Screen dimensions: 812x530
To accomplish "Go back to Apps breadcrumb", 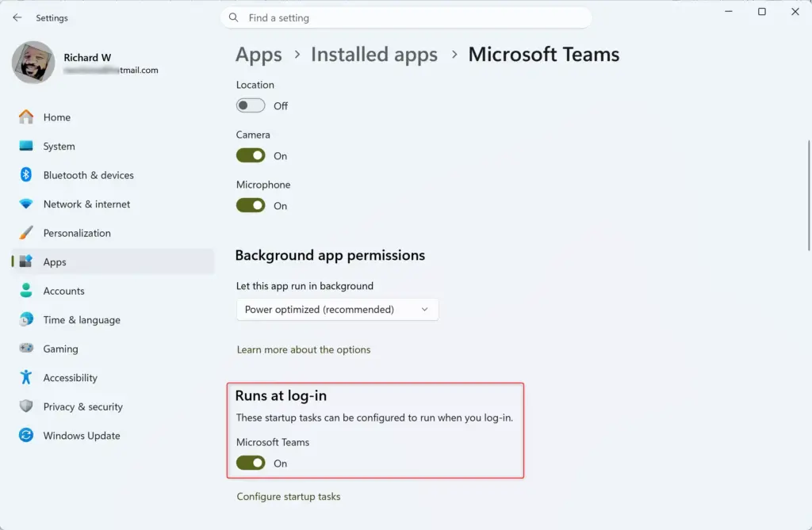I will (x=259, y=55).
